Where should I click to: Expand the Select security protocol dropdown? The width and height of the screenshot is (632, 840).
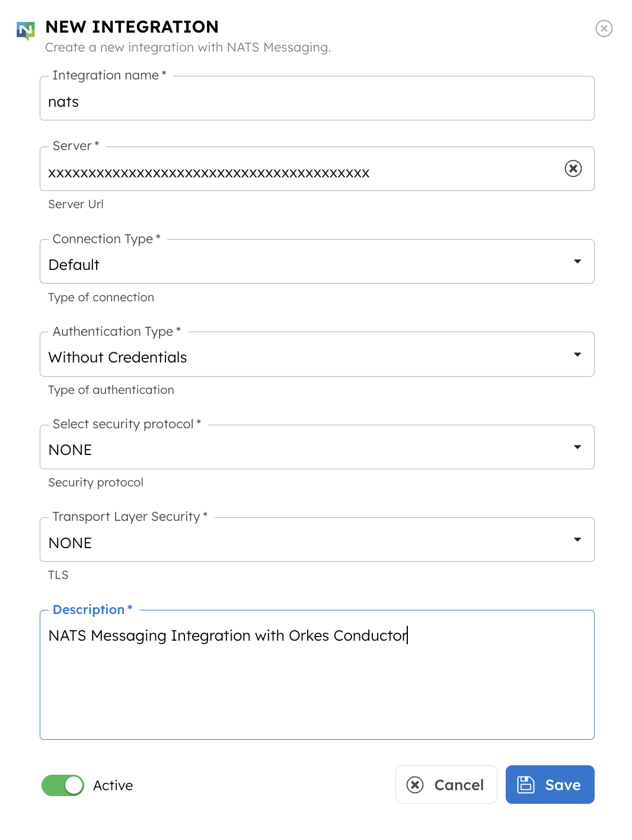317,447
